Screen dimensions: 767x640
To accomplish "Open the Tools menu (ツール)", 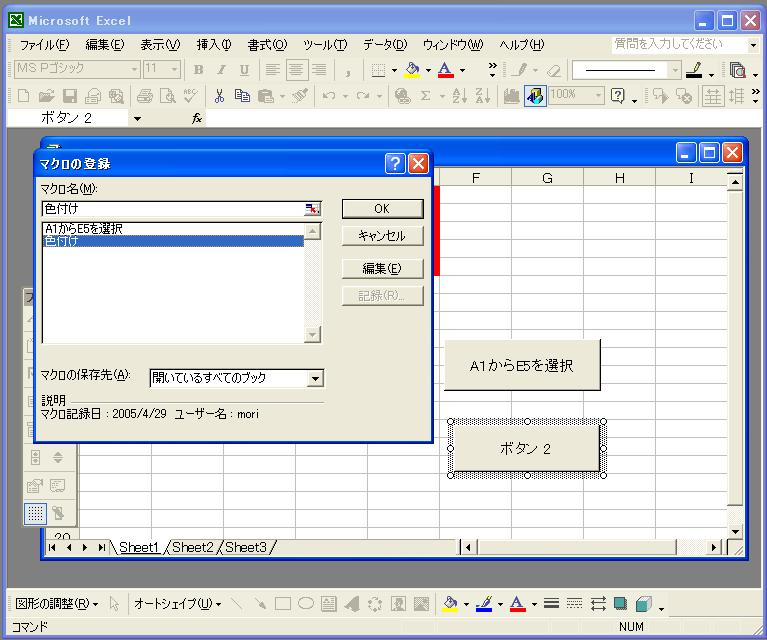I will tap(325, 45).
